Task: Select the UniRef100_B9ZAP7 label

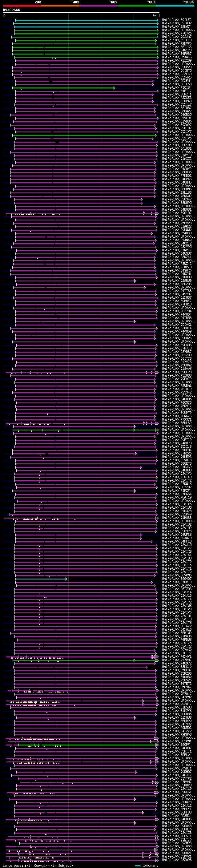Action: click(x=177, y=125)
